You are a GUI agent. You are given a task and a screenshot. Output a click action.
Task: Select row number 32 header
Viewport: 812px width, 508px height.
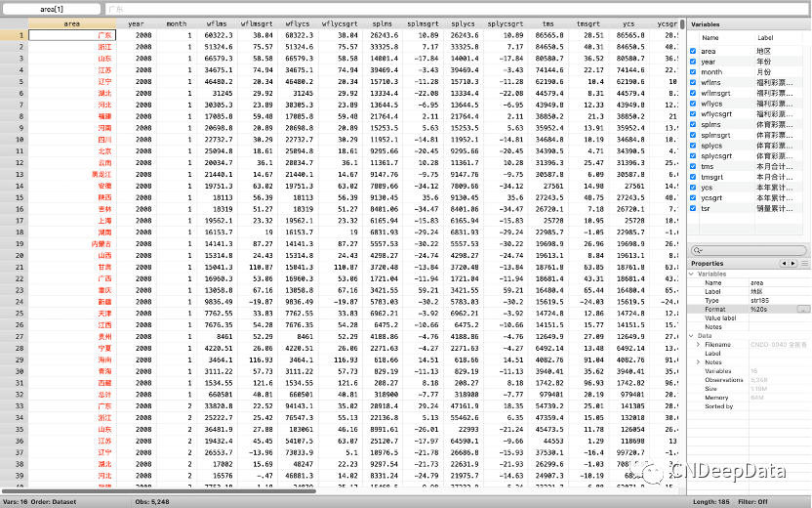tap(14, 395)
